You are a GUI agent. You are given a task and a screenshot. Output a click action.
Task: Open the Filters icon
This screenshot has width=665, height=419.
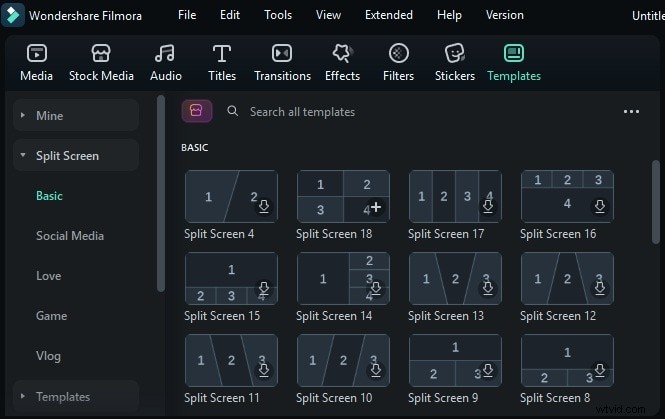click(x=398, y=54)
